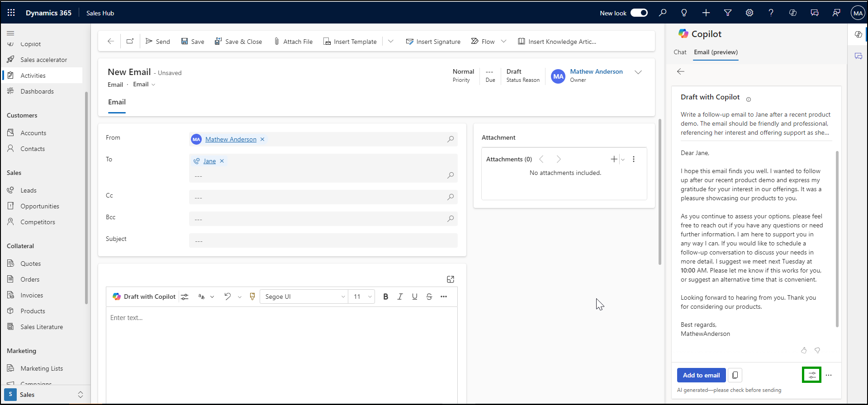Click Insert Template
This screenshot has width=868, height=405.
[x=350, y=41]
